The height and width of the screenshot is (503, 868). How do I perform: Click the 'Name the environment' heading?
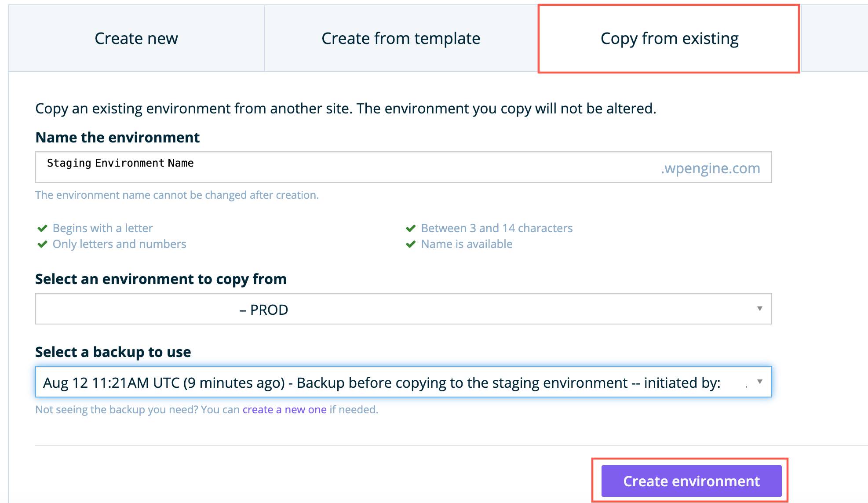pyautogui.click(x=117, y=137)
